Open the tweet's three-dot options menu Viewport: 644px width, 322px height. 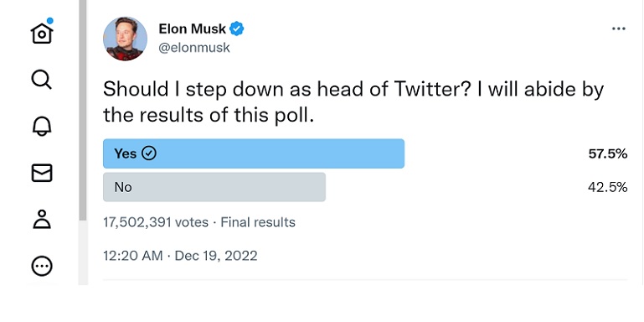point(619,29)
